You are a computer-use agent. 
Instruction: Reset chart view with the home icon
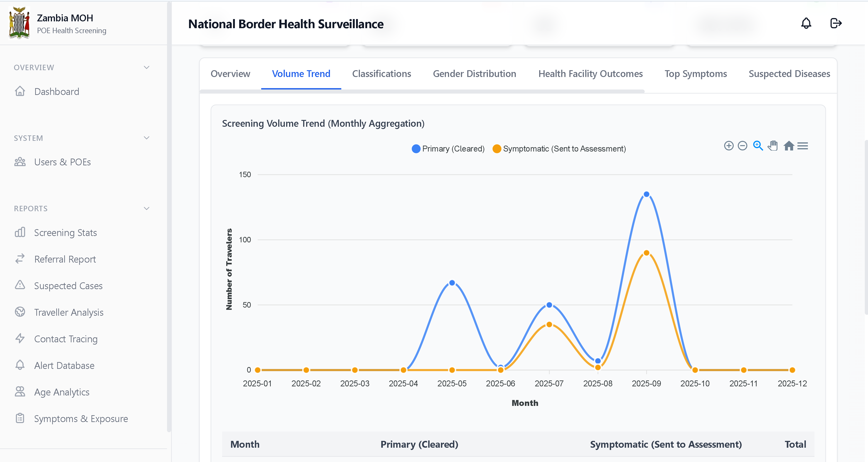(789, 146)
